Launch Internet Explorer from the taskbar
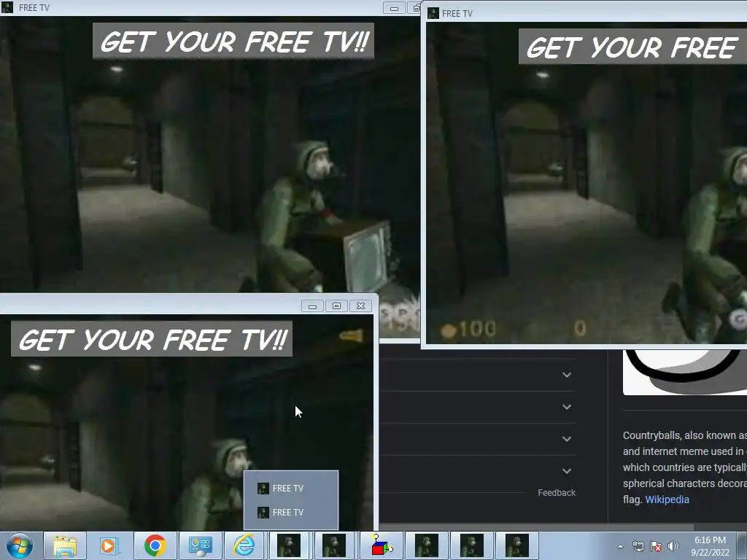The image size is (747, 560). tap(244, 545)
